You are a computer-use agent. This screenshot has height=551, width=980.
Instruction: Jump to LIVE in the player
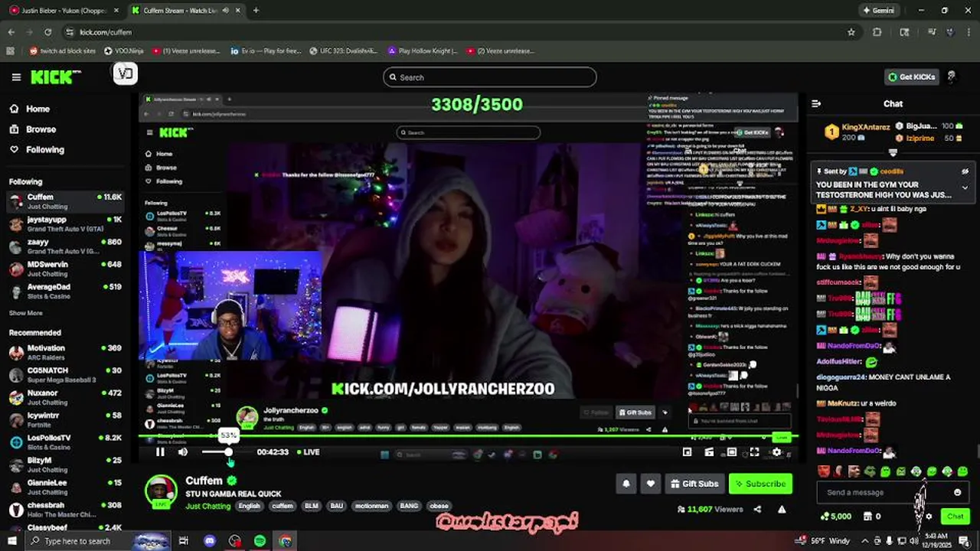(x=309, y=452)
